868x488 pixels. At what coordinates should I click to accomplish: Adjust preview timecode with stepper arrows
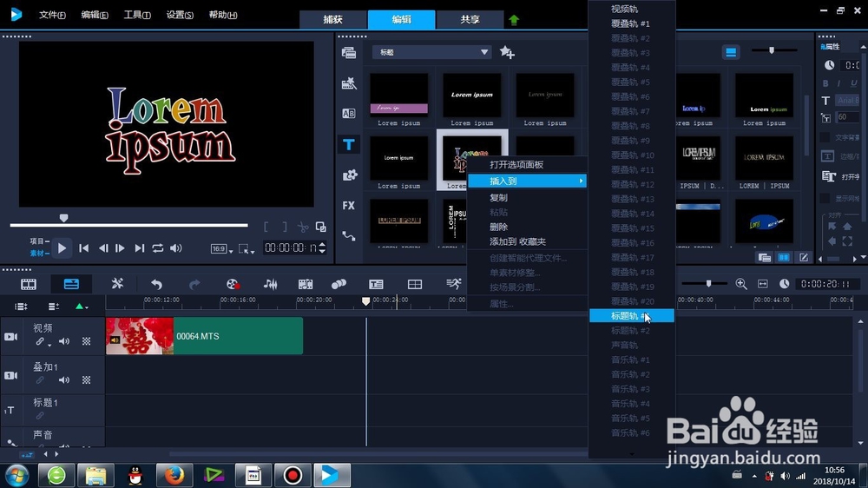click(x=322, y=247)
